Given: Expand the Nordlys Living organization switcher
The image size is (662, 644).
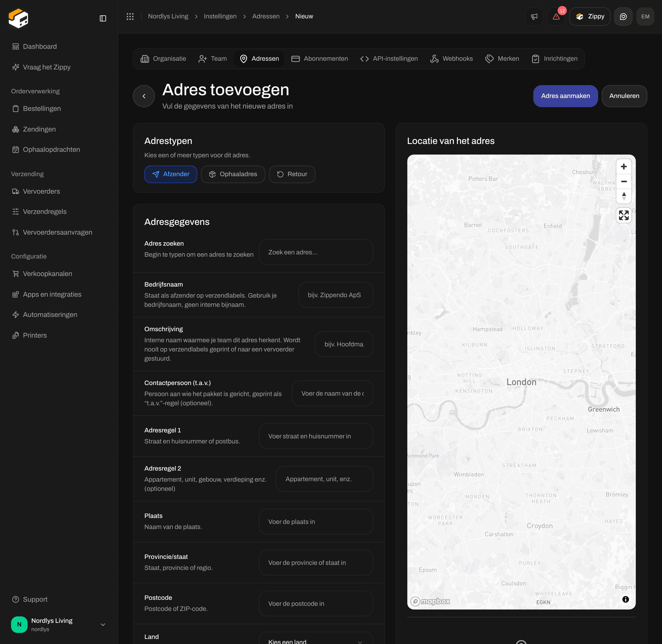Looking at the screenshot, I should click(x=59, y=624).
